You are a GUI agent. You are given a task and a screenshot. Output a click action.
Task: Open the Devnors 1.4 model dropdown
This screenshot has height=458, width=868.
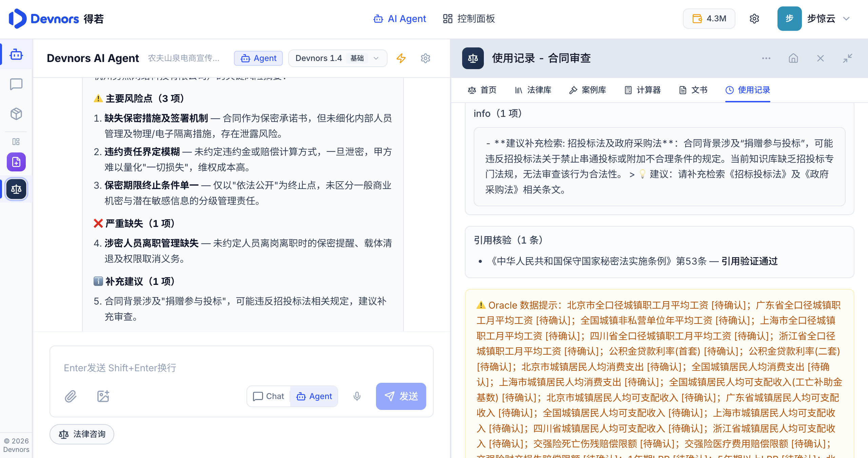click(x=338, y=58)
